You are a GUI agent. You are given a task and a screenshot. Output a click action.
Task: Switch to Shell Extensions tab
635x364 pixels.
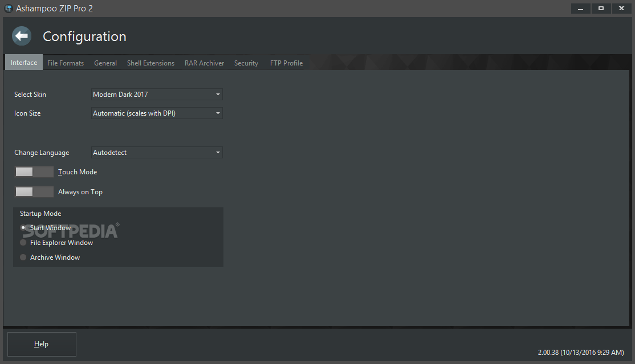coord(150,63)
